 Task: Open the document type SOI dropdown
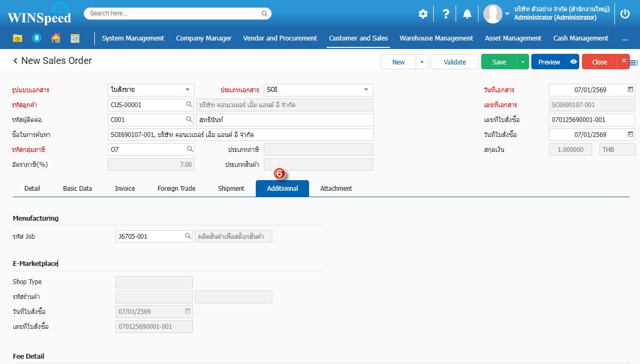366,90
